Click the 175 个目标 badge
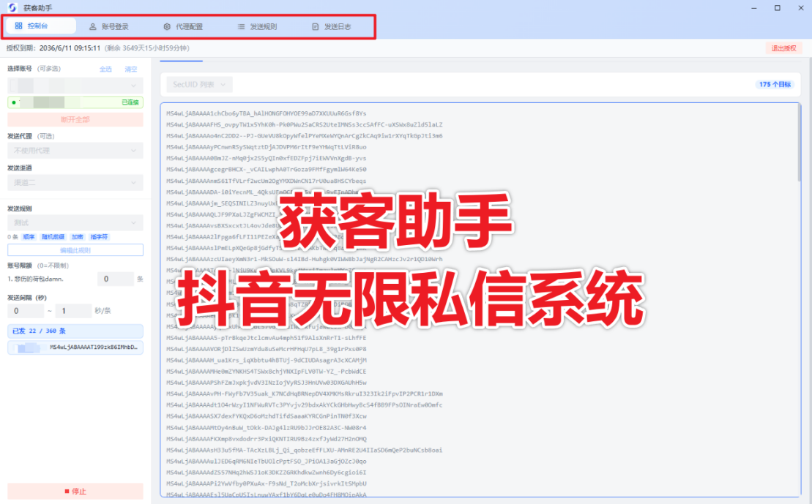Image resolution: width=812 pixels, height=504 pixels. pos(775,84)
